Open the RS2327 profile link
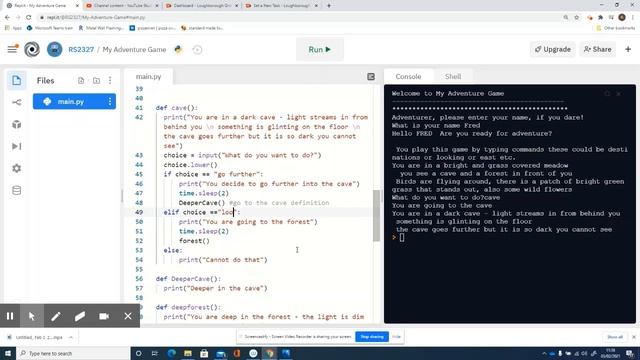The width and height of the screenshot is (640, 360). click(81, 49)
